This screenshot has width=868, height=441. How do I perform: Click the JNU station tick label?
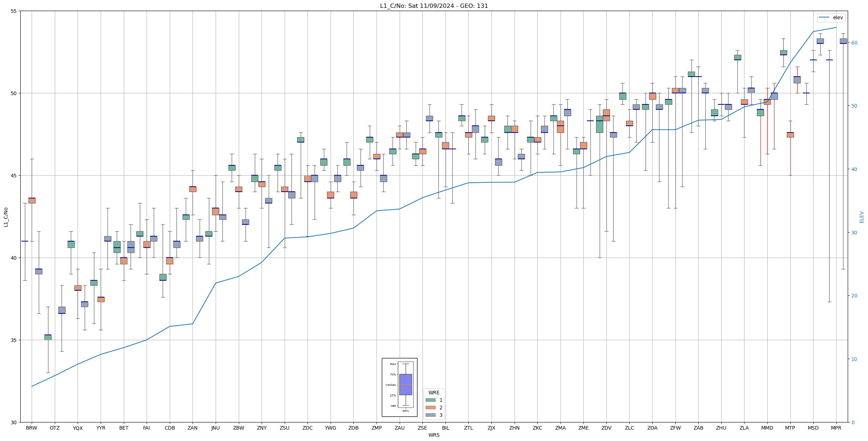215,428
